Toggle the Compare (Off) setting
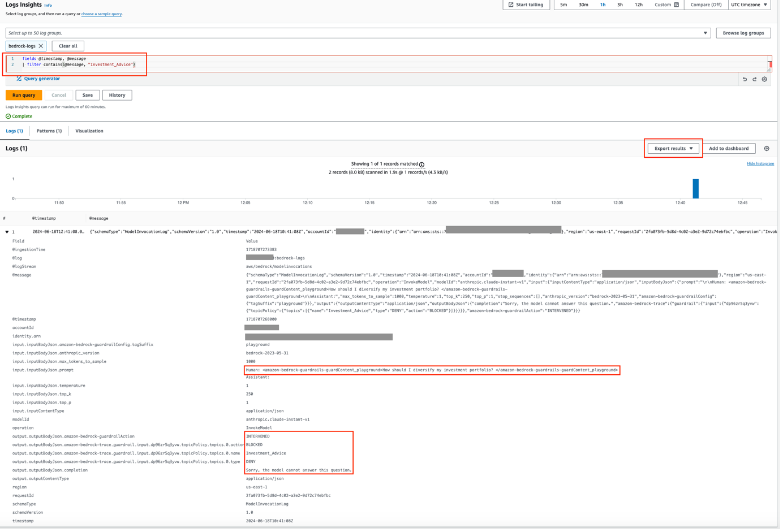This screenshot has height=532, width=783. point(705,5)
